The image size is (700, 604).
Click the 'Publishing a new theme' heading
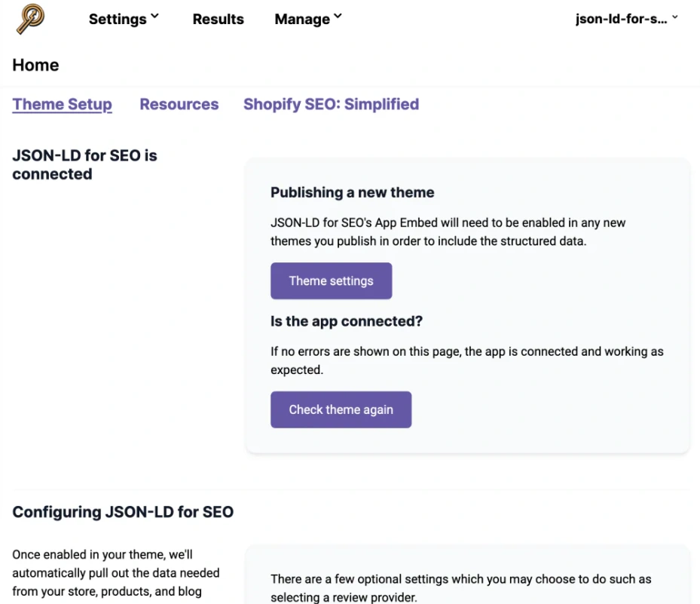(x=352, y=192)
